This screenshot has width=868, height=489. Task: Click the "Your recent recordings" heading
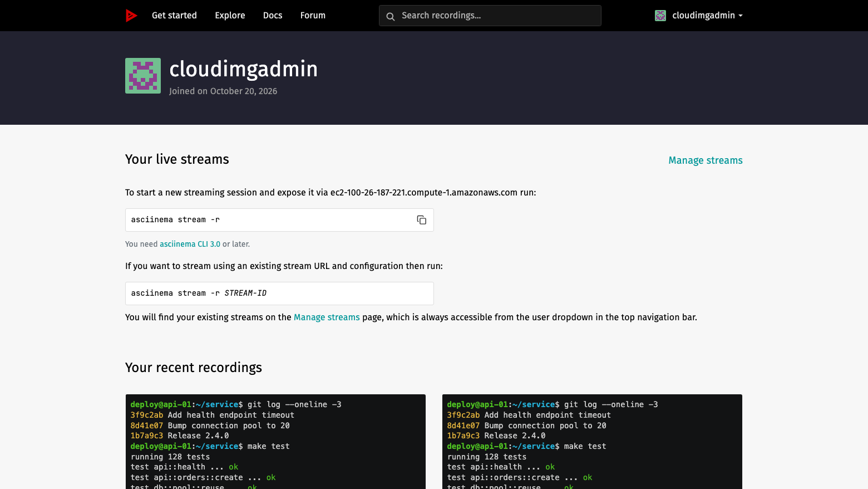click(x=194, y=368)
